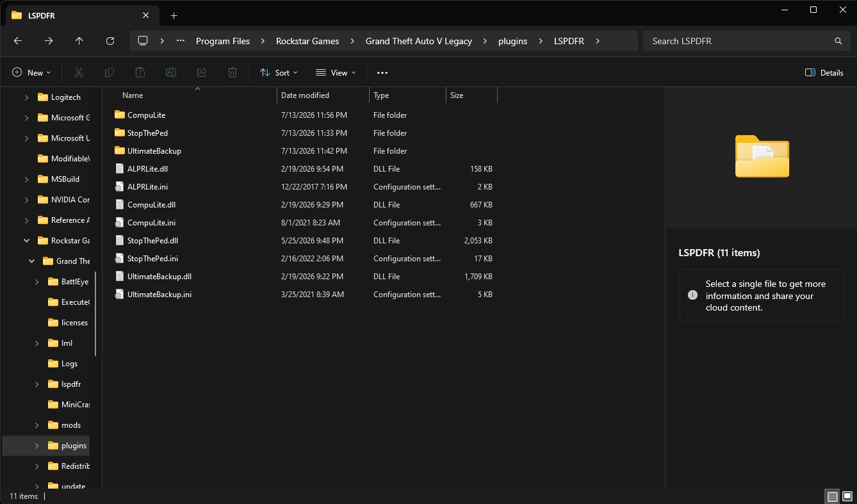Click the LSPDFR breadcrumb segment
The image size is (857, 504).
coord(569,41)
